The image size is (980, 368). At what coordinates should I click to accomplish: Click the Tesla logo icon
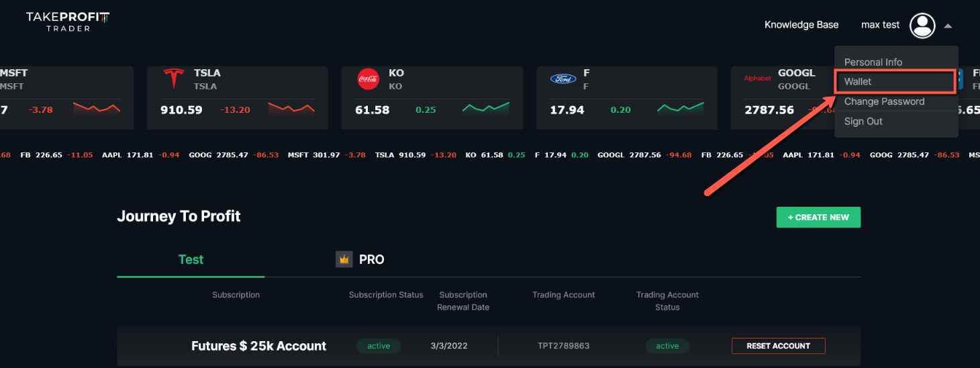174,79
